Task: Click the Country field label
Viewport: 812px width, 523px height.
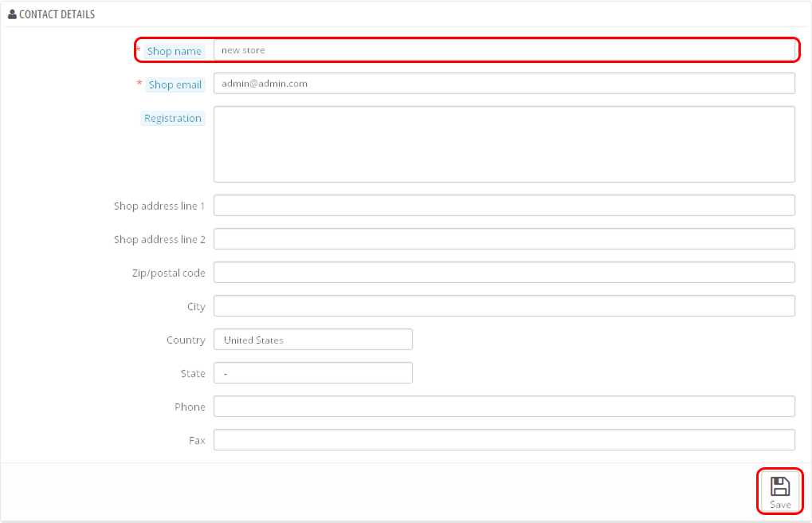Action: pos(186,340)
